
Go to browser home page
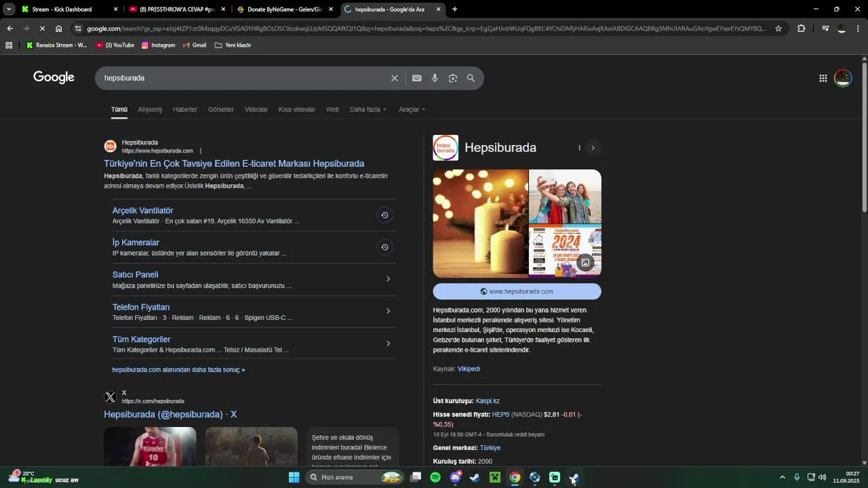59,28
